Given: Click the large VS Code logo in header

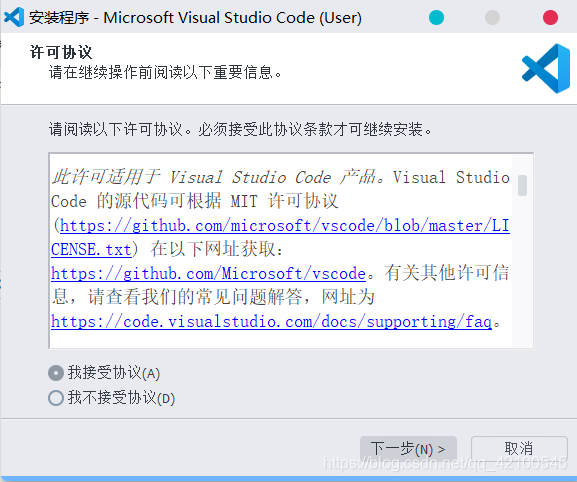Looking at the screenshot, I should click(x=546, y=68).
